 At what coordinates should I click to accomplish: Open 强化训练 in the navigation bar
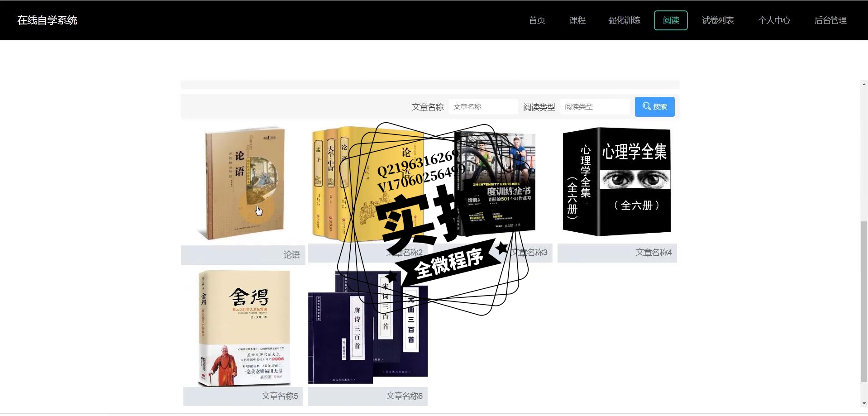(624, 20)
